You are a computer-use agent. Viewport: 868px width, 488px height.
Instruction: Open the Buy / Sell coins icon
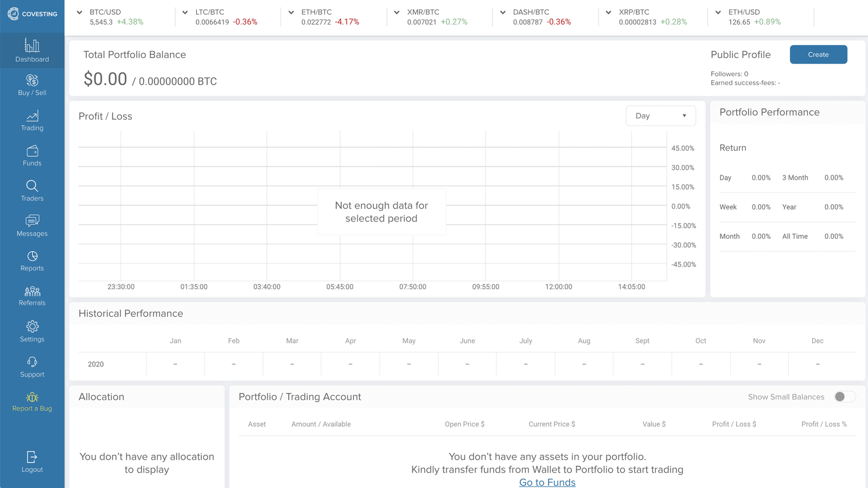pyautogui.click(x=32, y=80)
